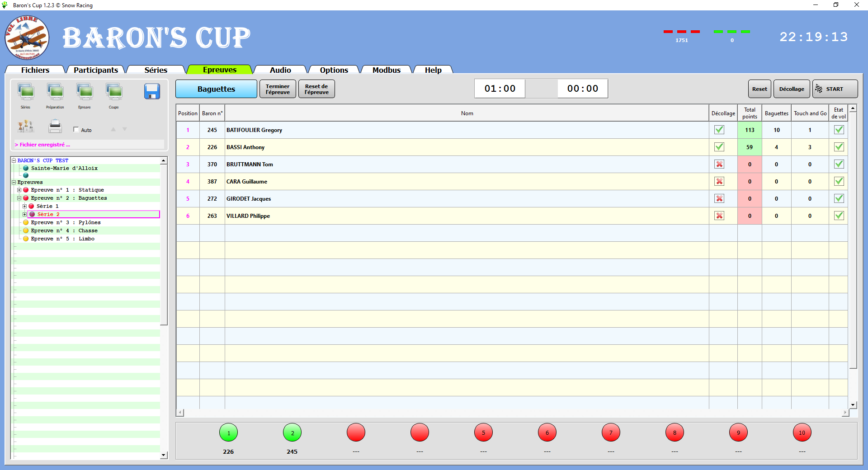
Task: Open the Préparation display screen
Action: [x=55, y=93]
